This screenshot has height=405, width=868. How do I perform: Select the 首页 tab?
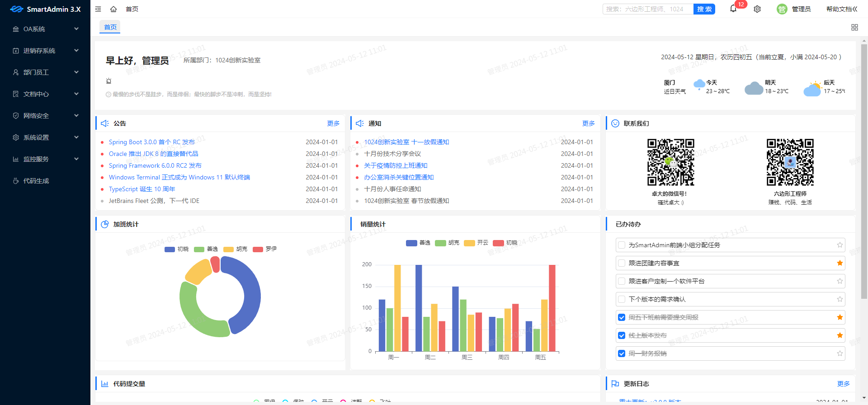(110, 27)
